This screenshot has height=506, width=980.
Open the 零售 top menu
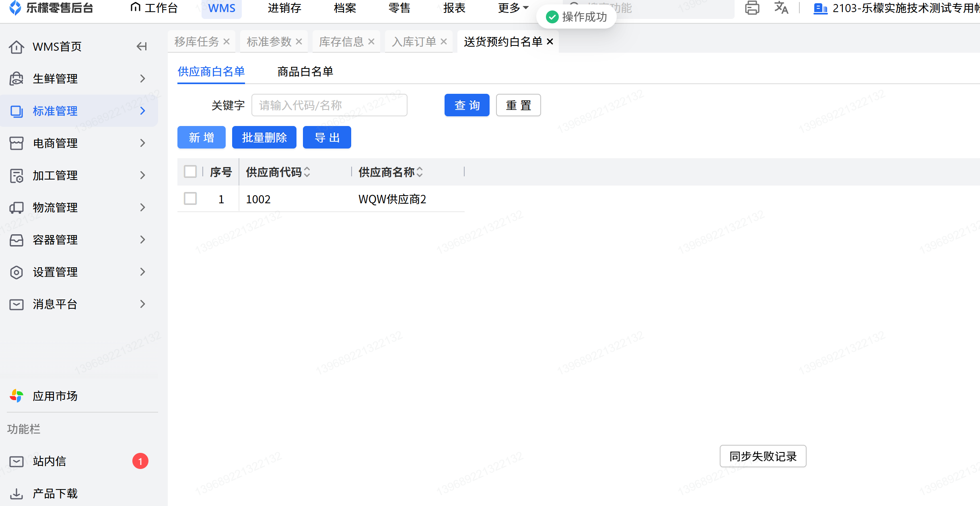[399, 8]
